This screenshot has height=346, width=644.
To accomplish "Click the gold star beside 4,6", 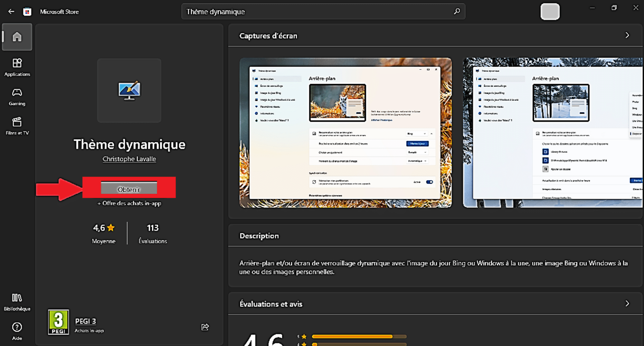I will coord(111,228).
